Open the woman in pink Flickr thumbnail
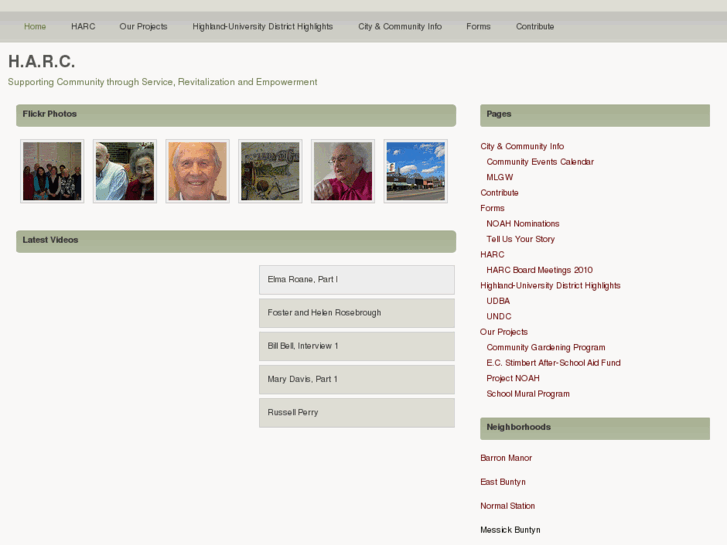Image resolution: width=727 pixels, height=545 pixels. pos(343,171)
